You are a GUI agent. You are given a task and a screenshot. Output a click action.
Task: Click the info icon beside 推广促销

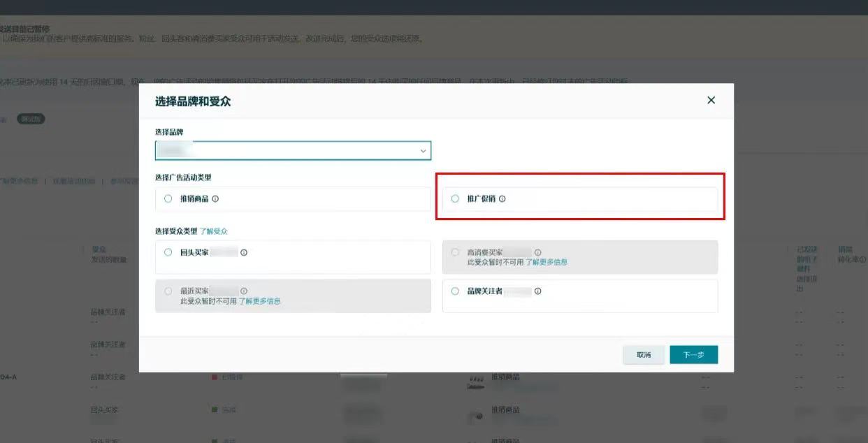click(x=502, y=199)
